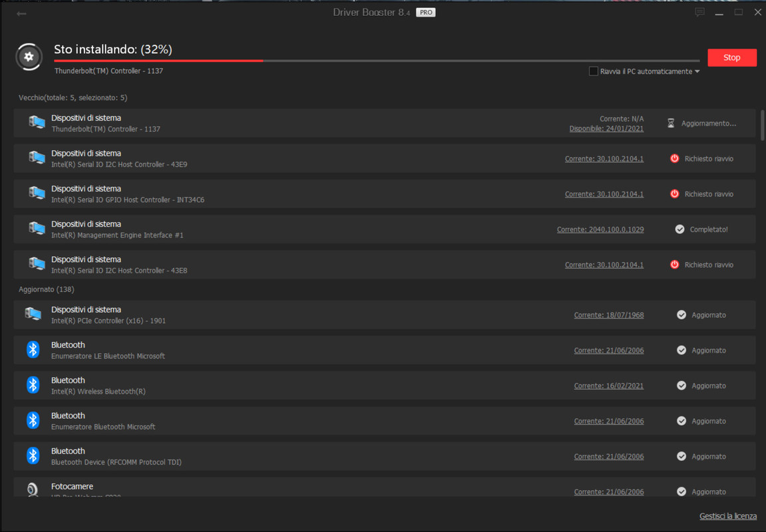Click the PRO badge in title bar

425,13
